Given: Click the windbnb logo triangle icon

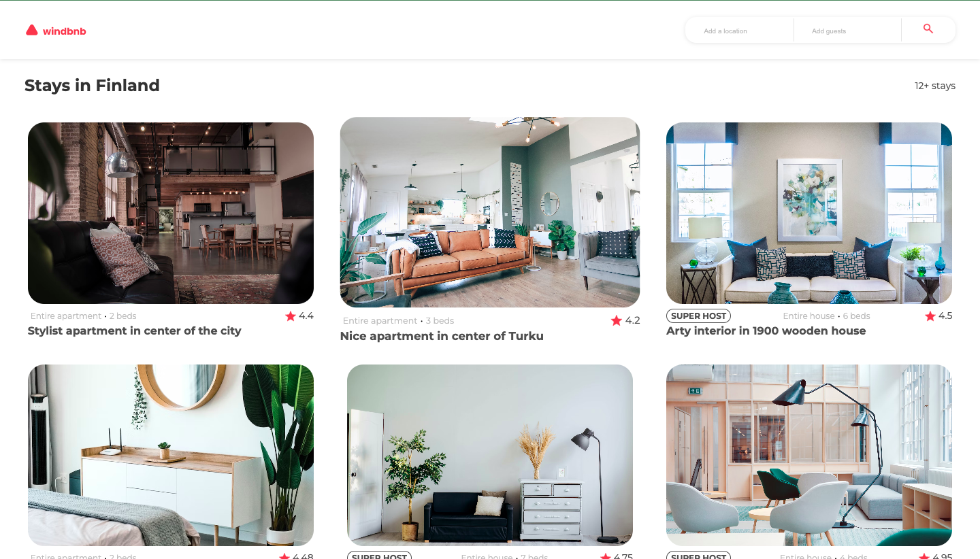Looking at the screenshot, I should point(31,30).
